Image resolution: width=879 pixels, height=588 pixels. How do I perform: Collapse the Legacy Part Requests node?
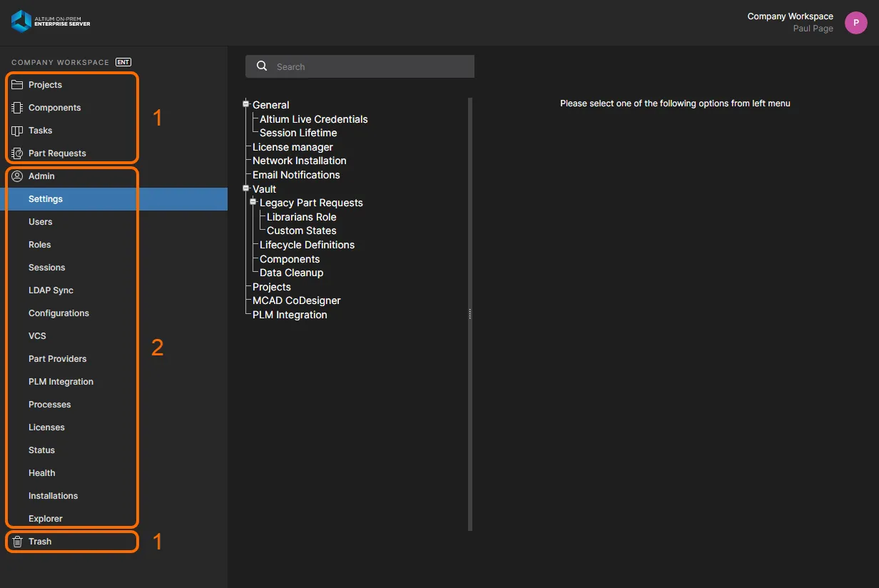253,202
